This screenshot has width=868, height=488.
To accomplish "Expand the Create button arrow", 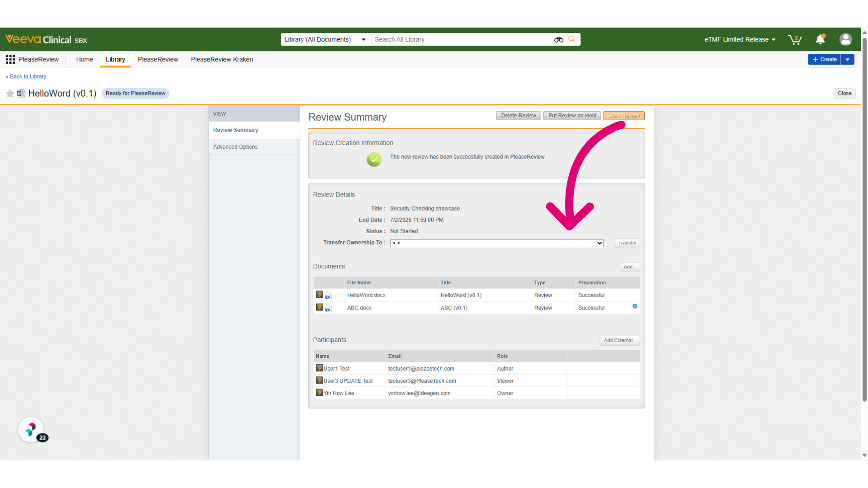I will 848,59.
